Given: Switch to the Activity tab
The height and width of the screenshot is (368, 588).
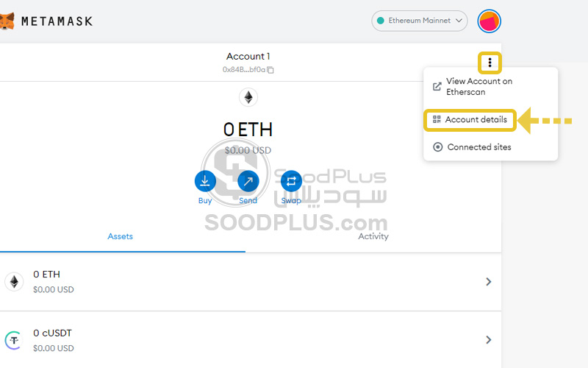Looking at the screenshot, I should [x=373, y=236].
